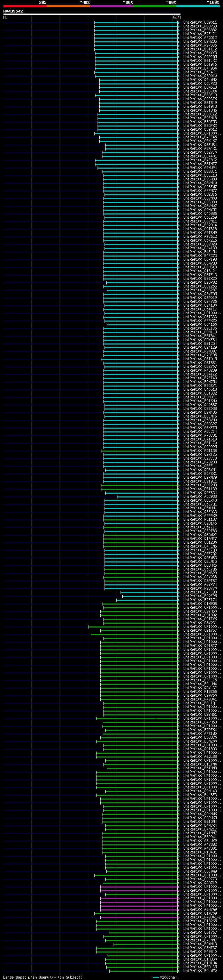Screen dimensions: 223x980
Task: Select the UniRef100_Q39010 hit label
Action: click(x=200, y=76)
